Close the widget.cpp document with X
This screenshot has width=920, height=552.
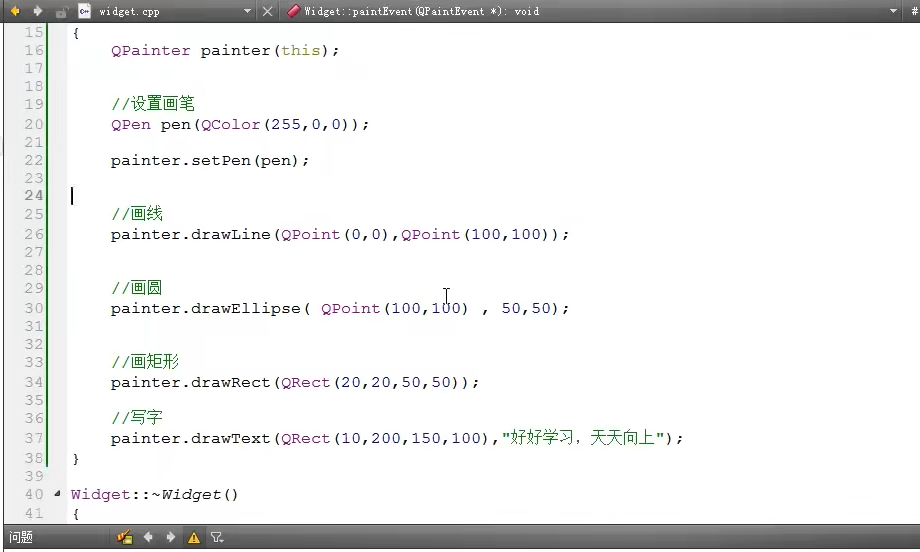tap(268, 11)
